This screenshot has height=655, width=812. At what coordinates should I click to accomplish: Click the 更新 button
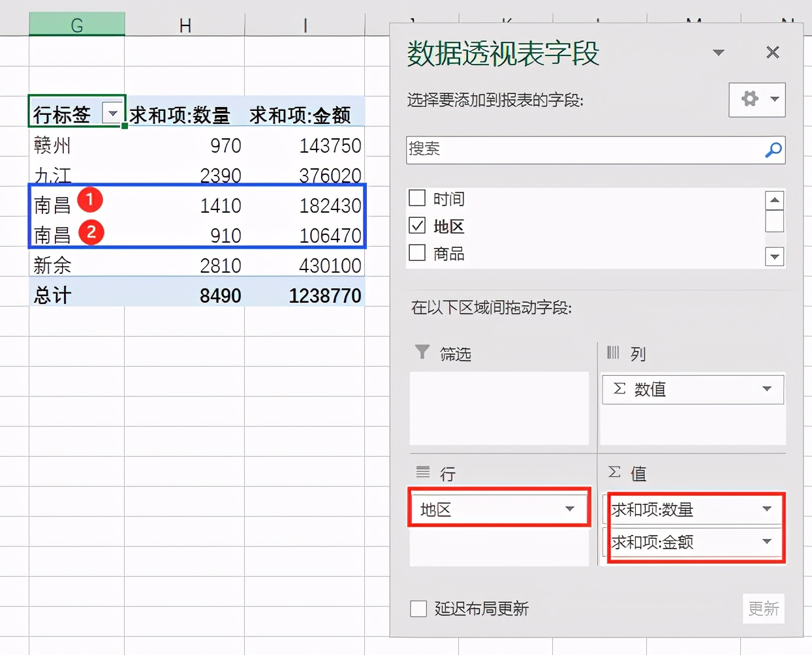click(764, 609)
